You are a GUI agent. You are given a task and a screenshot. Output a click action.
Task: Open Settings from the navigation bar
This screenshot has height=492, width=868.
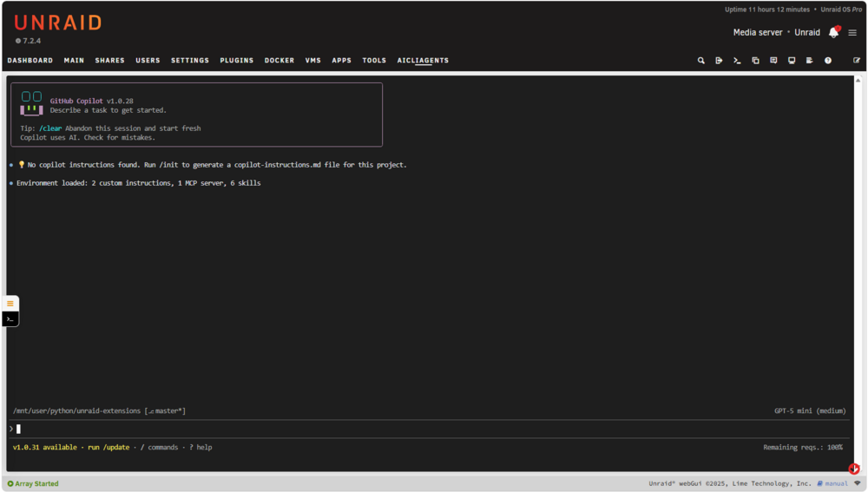pyautogui.click(x=190, y=61)
